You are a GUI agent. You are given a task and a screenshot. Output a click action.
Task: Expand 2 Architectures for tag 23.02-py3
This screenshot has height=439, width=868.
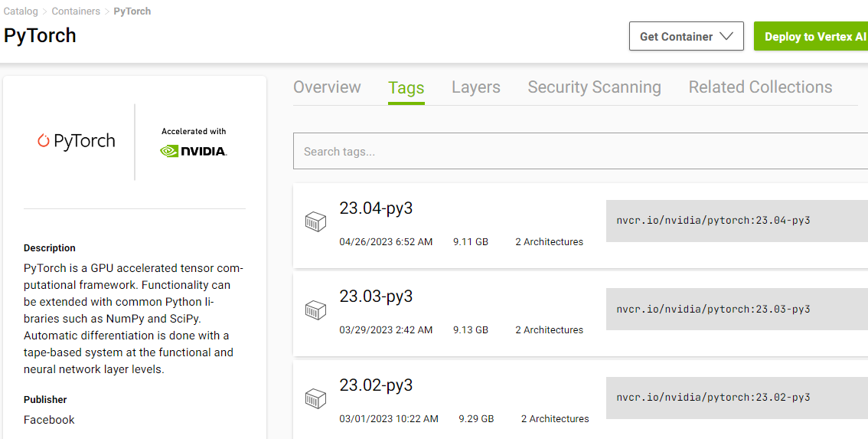pyautogui.click(x=555, y=418)
